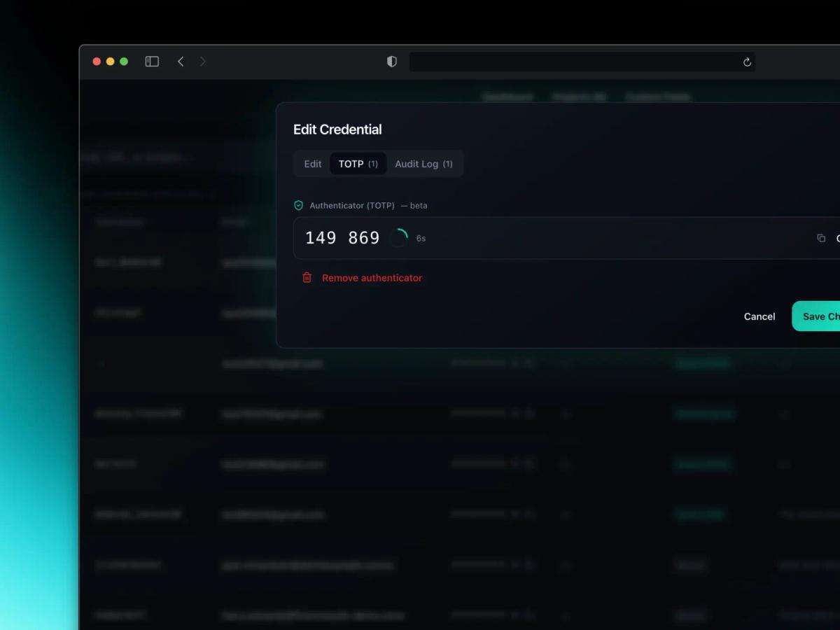Copy the TOTP code with copy icon
This screenshot has width=840, height=630.
821,238
